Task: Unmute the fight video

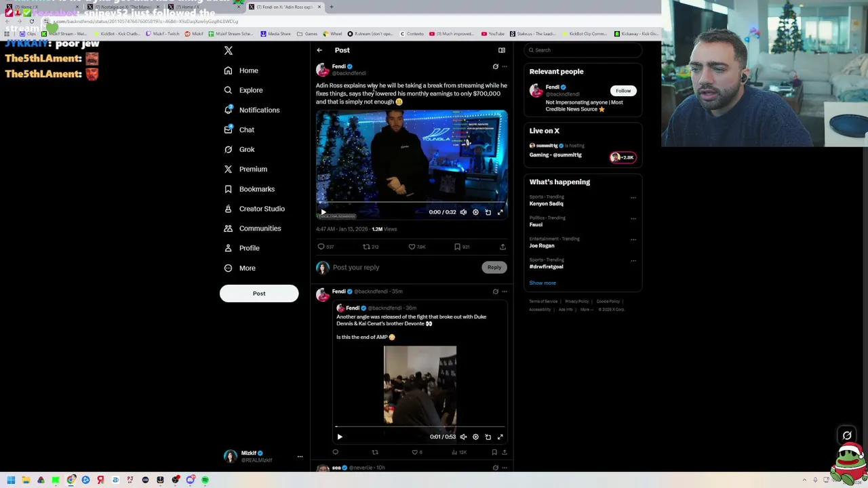Action: 463,437
